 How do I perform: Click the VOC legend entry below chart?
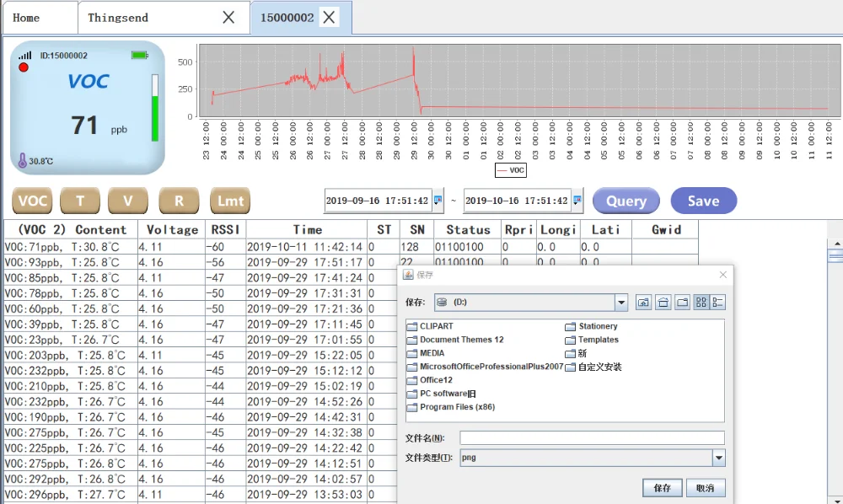coord(511,170)
